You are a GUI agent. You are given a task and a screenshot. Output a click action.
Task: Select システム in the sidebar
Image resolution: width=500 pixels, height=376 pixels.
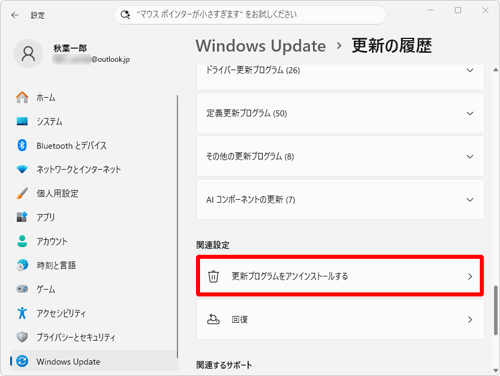point(93,121)
